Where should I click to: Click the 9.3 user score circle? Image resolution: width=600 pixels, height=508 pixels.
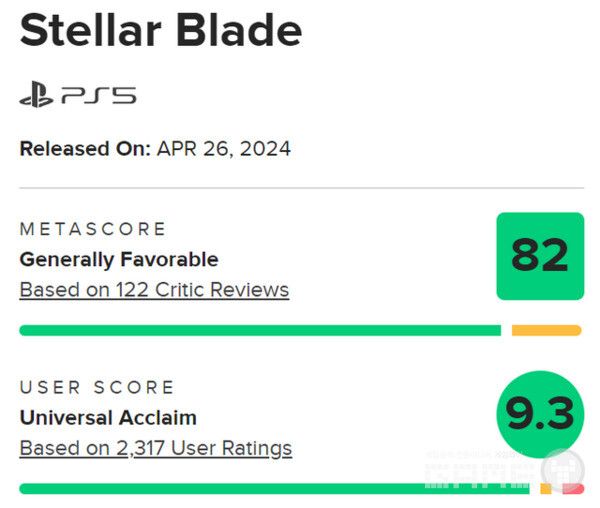(x=540, y=414)
